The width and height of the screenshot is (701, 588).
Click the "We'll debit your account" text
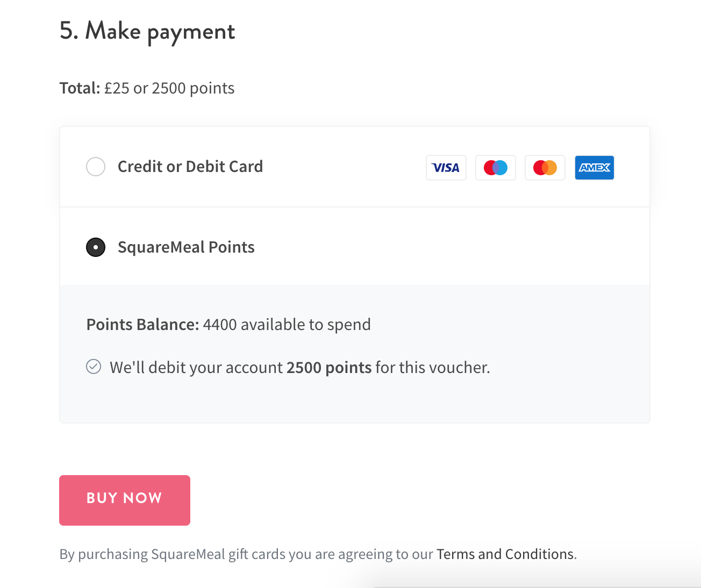pos(196,368)
